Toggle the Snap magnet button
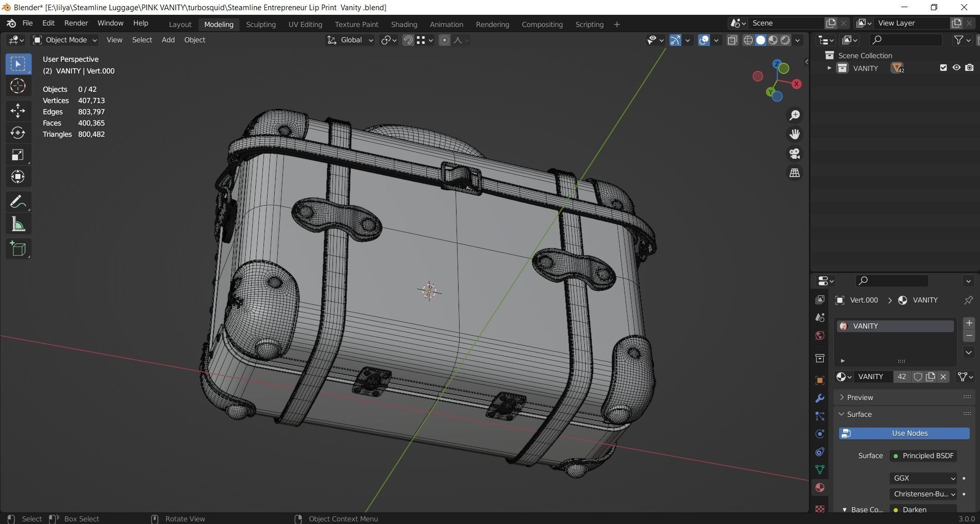 tap(408, 40)
